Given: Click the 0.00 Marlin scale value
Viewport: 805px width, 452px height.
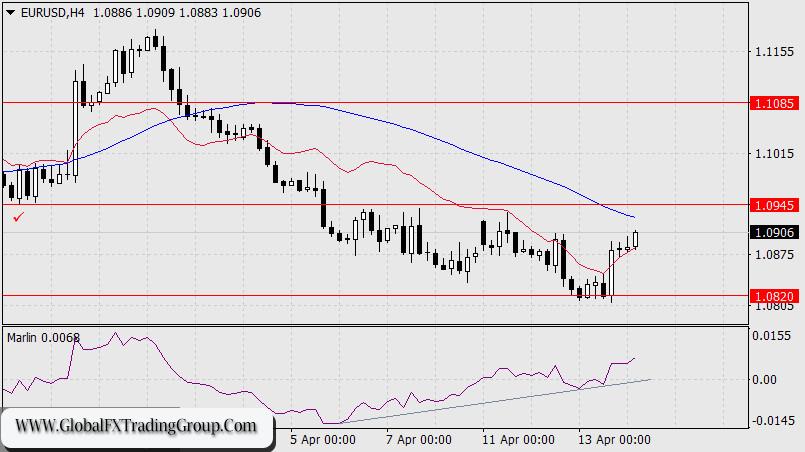Looking at the screenshot, I should (x=764, y=380).
